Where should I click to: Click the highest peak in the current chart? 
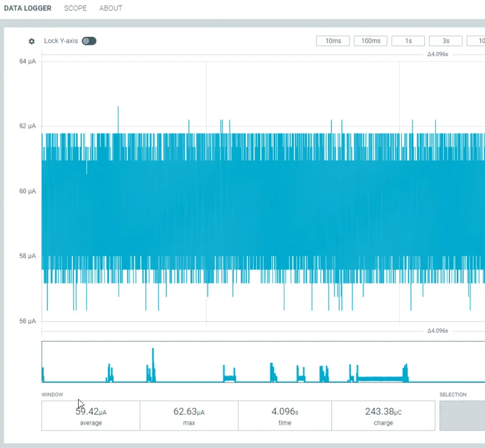[118, 119]
